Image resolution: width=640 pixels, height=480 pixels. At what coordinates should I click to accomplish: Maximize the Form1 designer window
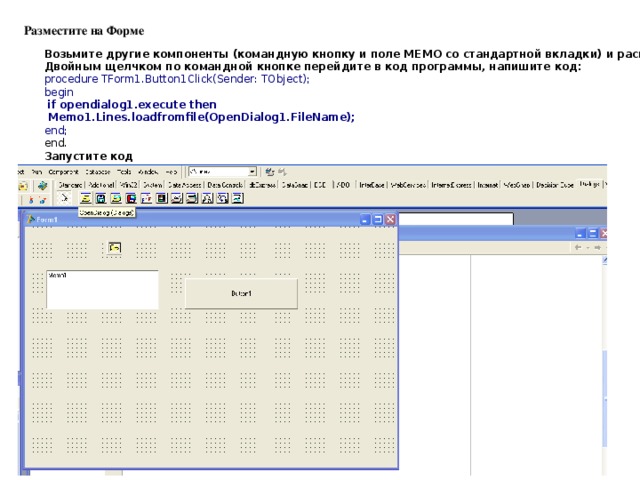pos(378,220)
